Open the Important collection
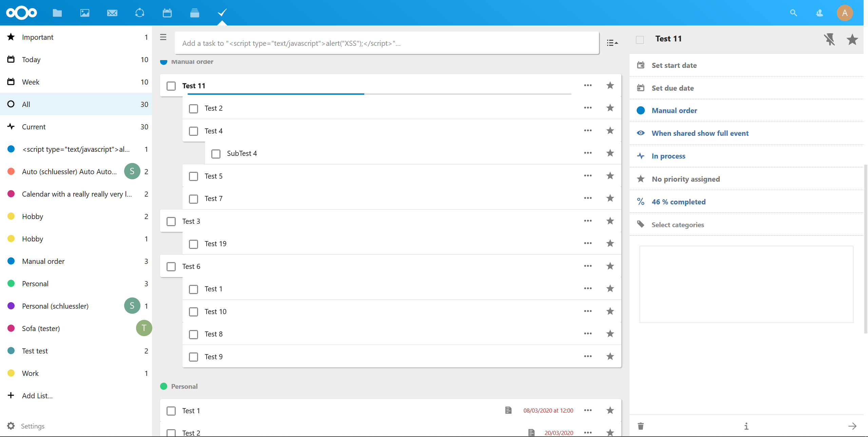This screenshot has height=437, width=868. click(x=37, y=37)
